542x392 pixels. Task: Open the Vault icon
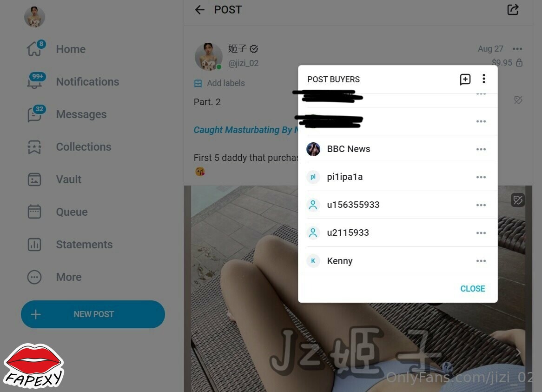click(x=34, y=179)
